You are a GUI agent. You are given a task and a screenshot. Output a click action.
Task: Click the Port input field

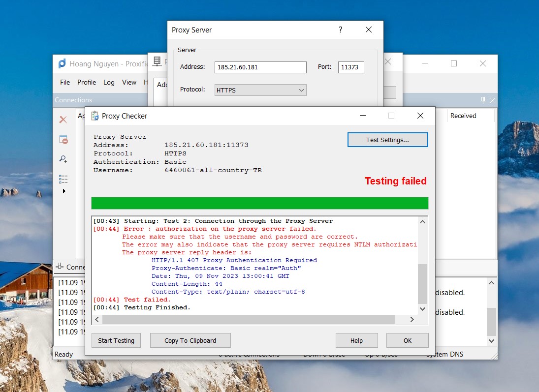[x=350, y=67]
